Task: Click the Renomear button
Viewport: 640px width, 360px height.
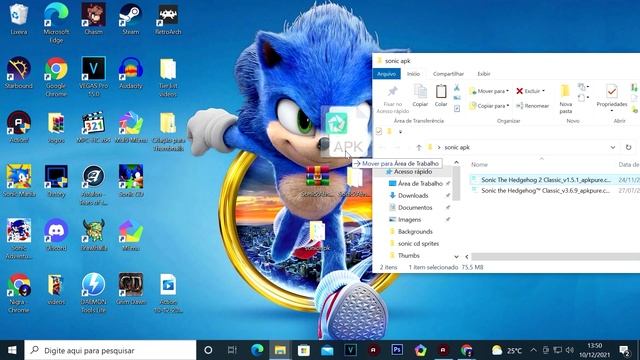Action: coord(532,106)
